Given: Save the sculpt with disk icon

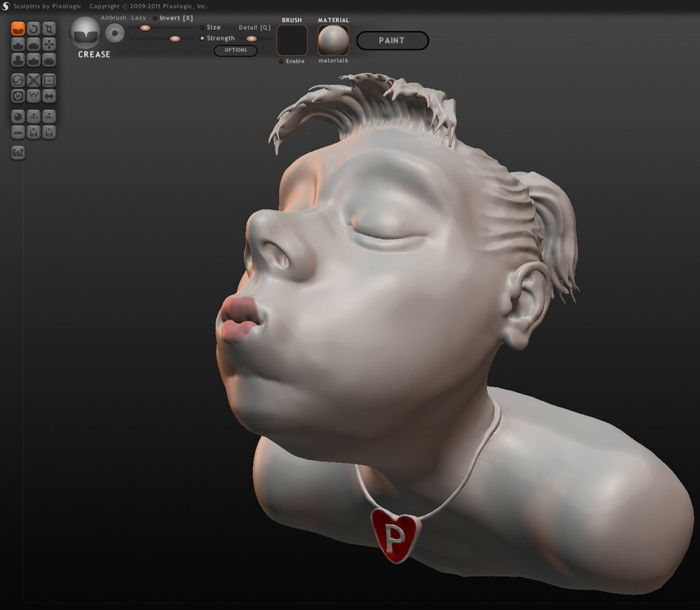Looking at the screenshot, I should (x=49, y=132).
